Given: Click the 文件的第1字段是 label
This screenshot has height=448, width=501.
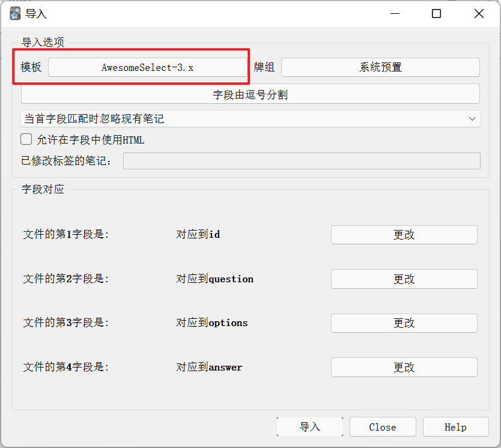Looking at the screenshot, I should (66, 235).
